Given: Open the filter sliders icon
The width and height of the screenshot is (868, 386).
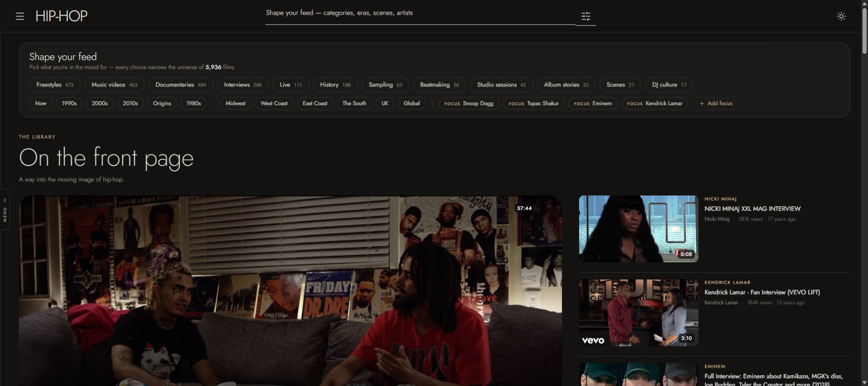Looking at the screenshot, I should pyautogui.click(x=586, y=16).
